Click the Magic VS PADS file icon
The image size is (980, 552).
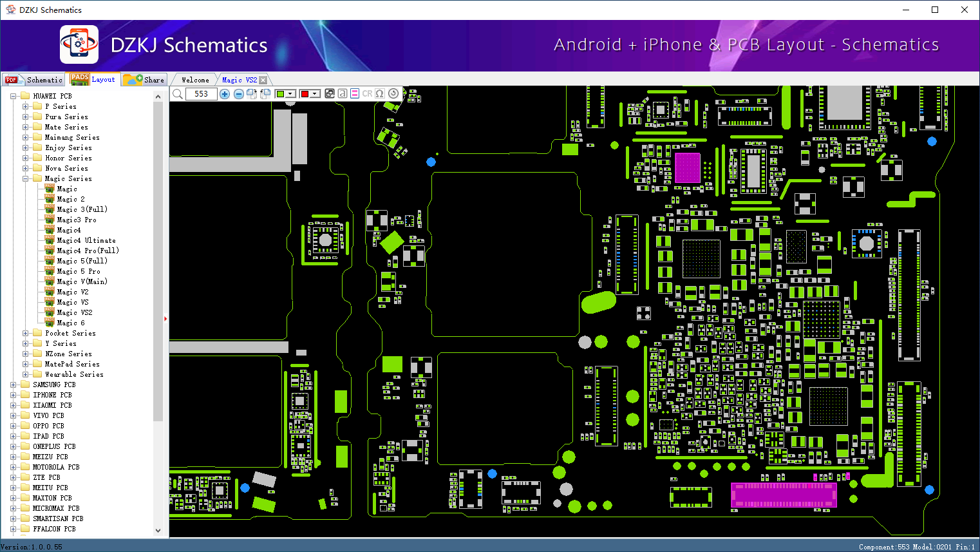pyautogui.click(x=50, y=301)
